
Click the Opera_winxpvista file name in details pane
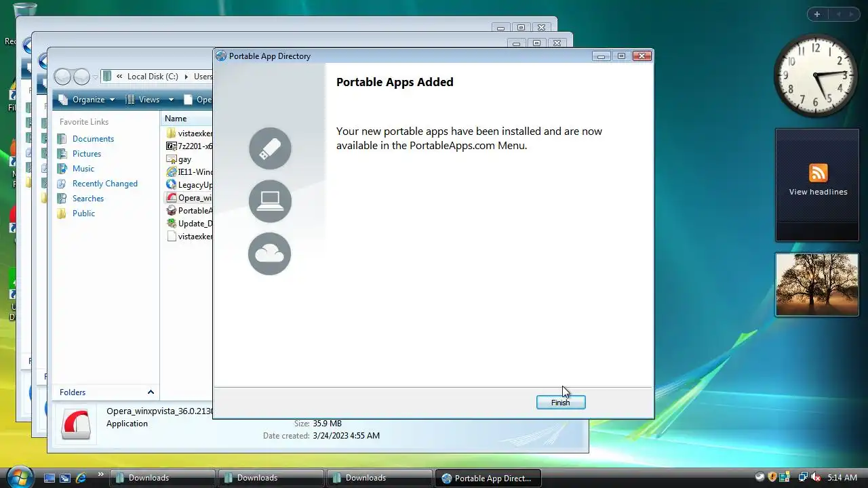click(x=159, y=411)
